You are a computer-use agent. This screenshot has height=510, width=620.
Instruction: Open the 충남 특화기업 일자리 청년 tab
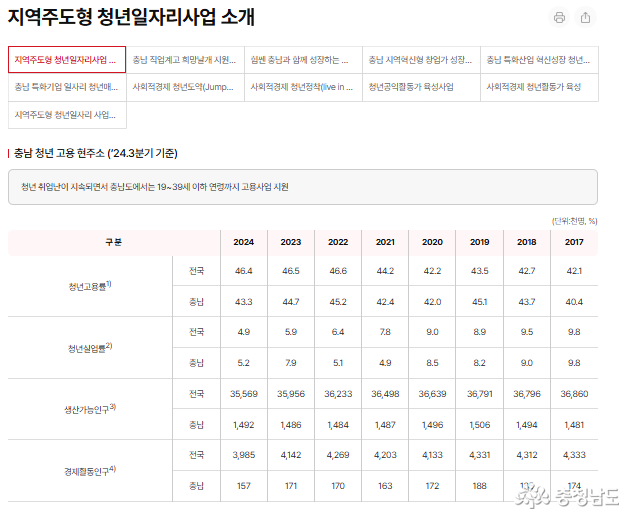(x=67, y=87)
